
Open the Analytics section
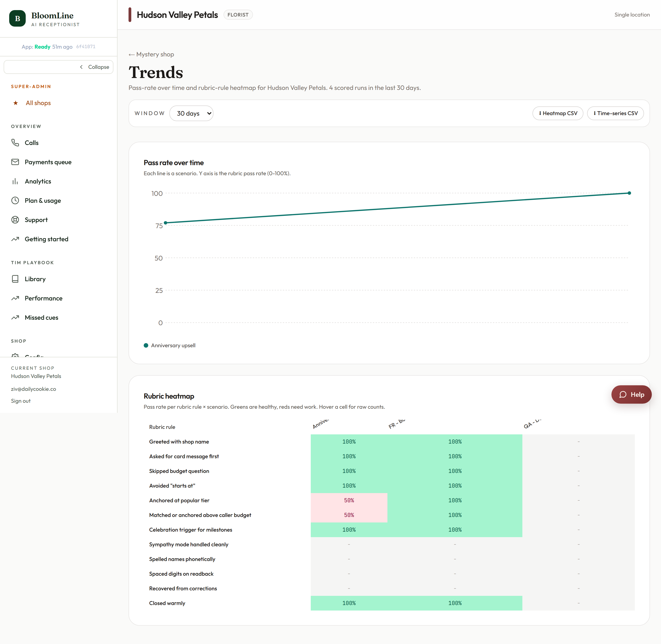click(38, 181)
